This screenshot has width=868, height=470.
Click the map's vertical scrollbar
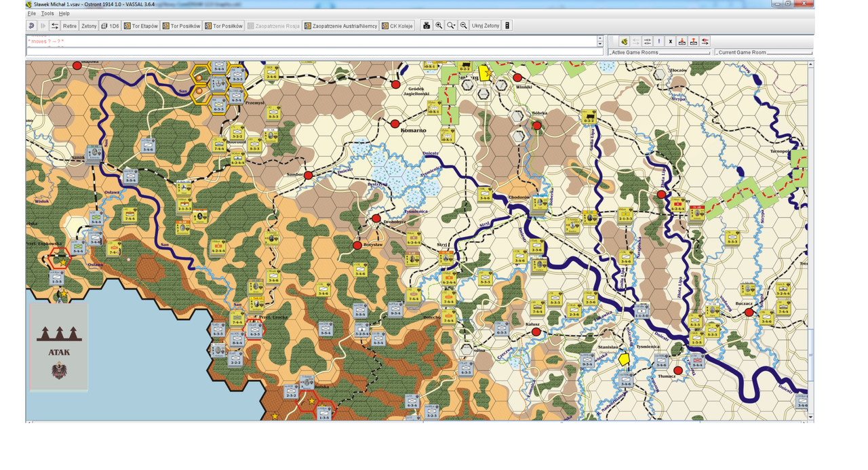811,241
